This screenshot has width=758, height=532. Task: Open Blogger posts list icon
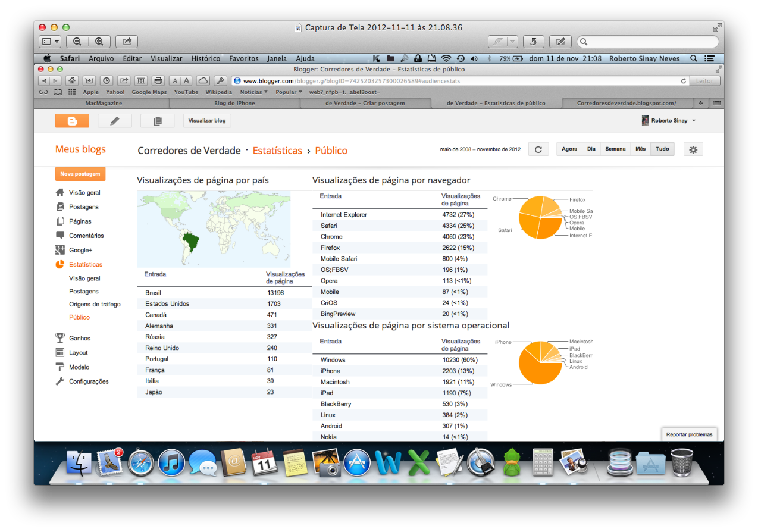point(157,121)
